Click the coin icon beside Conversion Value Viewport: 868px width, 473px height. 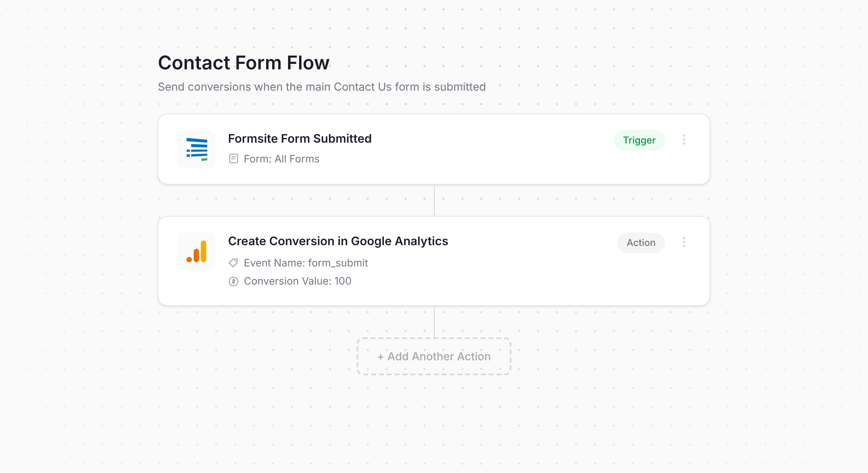234,281
